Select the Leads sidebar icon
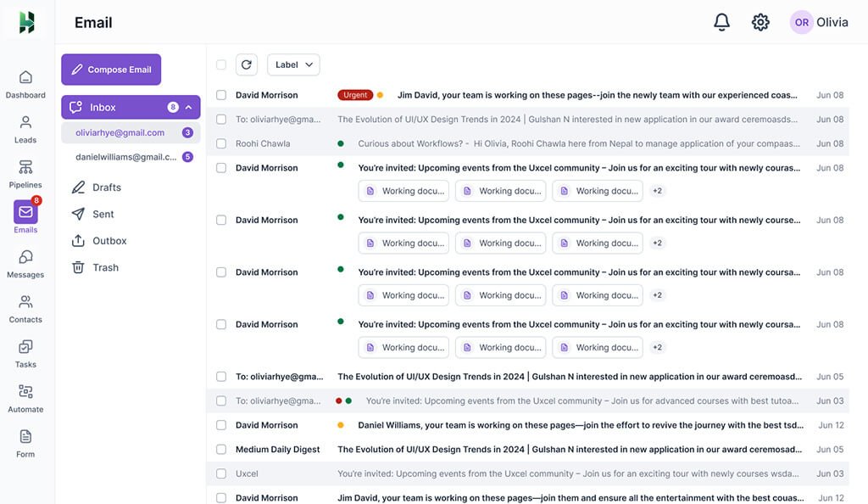The width and height of the screenshot is (868, 504). [25, 122]
